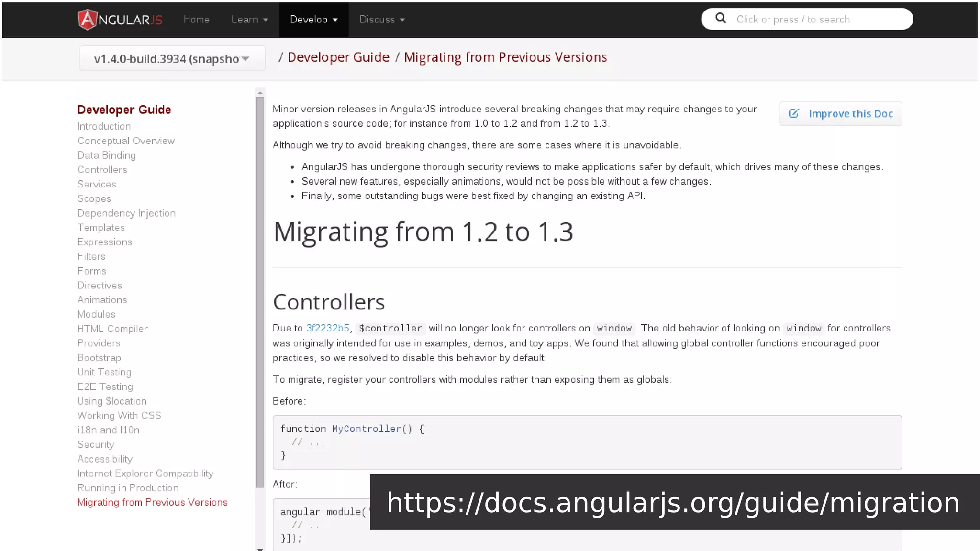This screenshot has width=980, height=551.
Task: Open the Unit Testing guide page
Action: [x=104, y=372]
